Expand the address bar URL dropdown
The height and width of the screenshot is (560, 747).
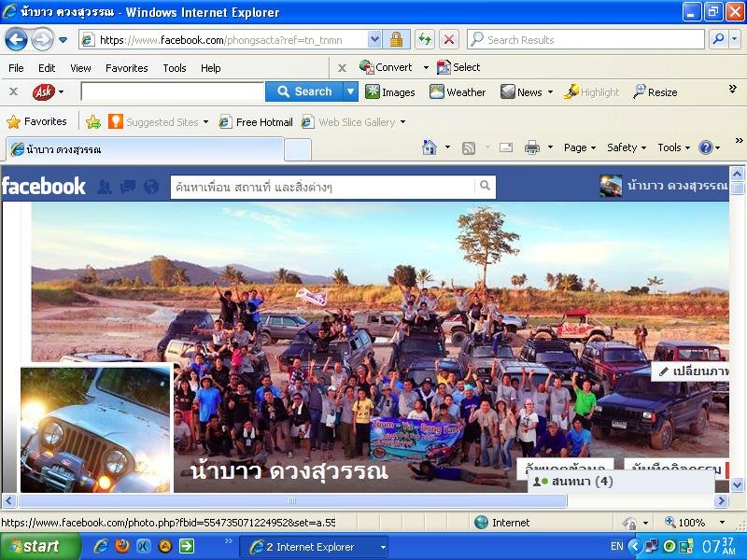point(374,39)
